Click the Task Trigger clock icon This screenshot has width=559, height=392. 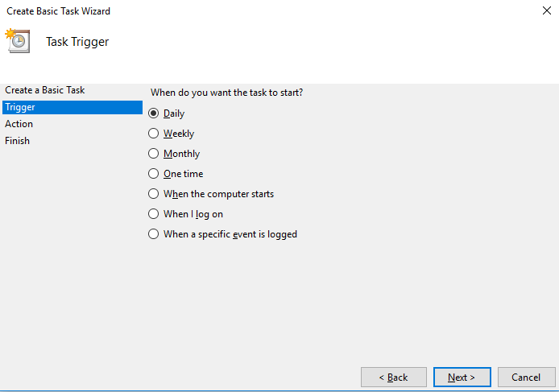pos(18,41)
